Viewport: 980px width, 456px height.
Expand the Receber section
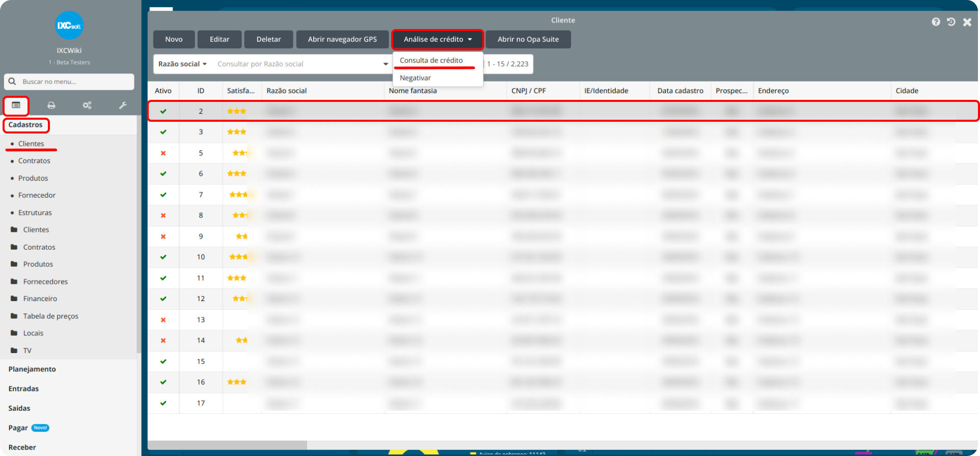pos(22,447)
